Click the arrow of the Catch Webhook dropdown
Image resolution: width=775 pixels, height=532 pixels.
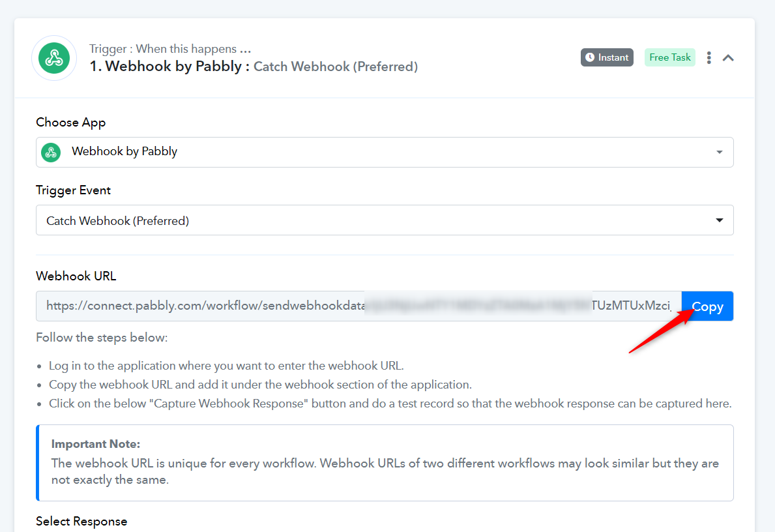(x=719, y=220)
